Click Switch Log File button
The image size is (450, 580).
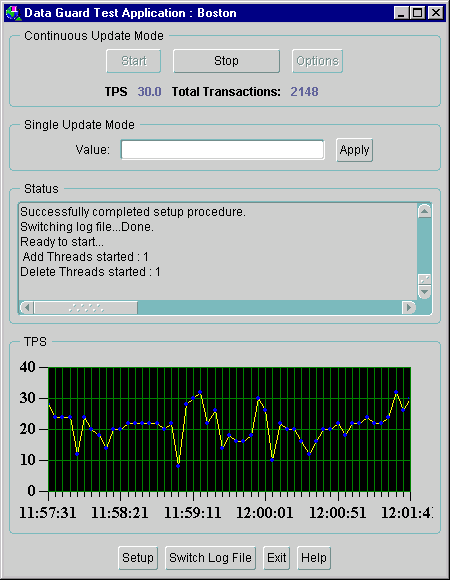pos(210,558)
